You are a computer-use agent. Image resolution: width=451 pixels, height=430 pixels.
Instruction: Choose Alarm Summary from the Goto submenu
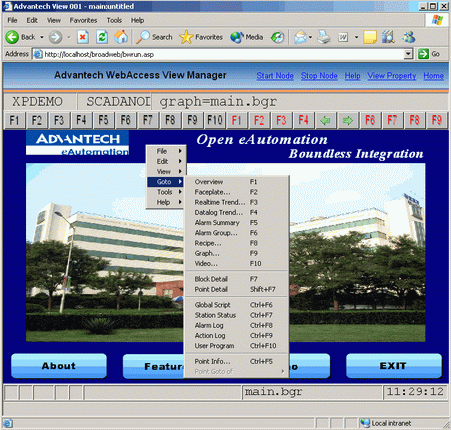pos(236,223)
